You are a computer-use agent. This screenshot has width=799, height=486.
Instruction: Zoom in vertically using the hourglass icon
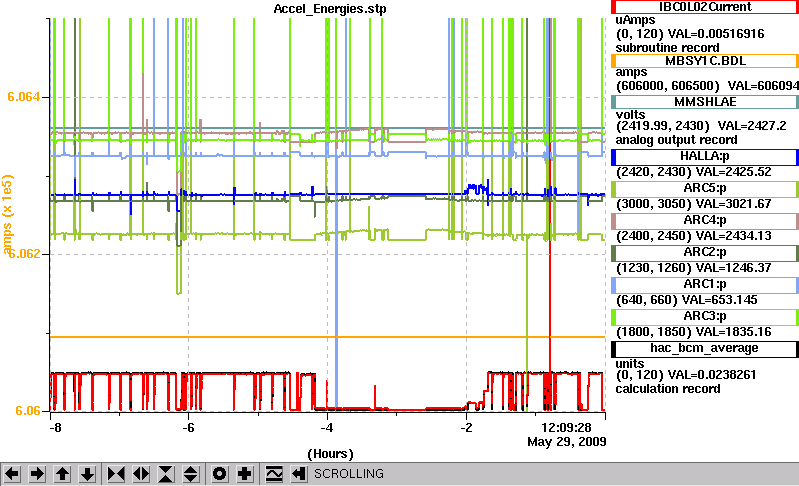click(x=166, y=474)
